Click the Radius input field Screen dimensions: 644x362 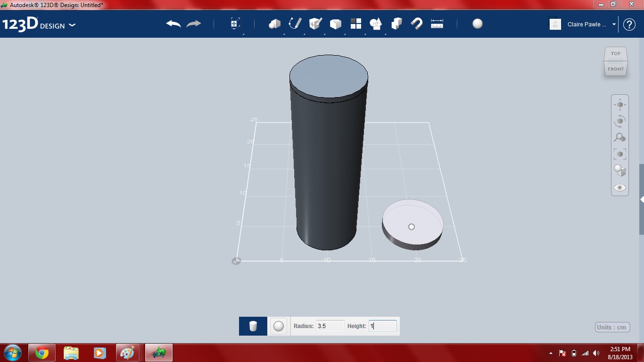330,326
